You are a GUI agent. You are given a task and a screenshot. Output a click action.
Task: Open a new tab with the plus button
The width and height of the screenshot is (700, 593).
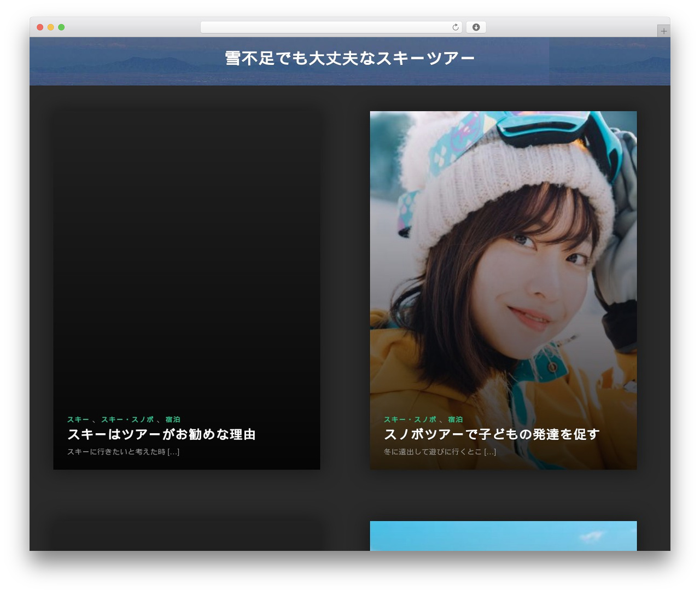pos(663,31)
